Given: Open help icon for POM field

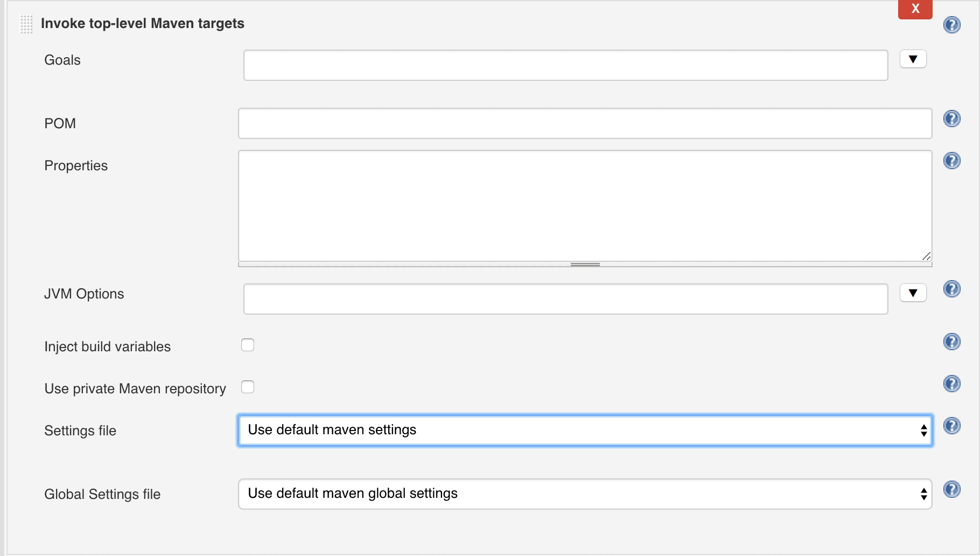Looking at the screenshot, I should 951,118.
